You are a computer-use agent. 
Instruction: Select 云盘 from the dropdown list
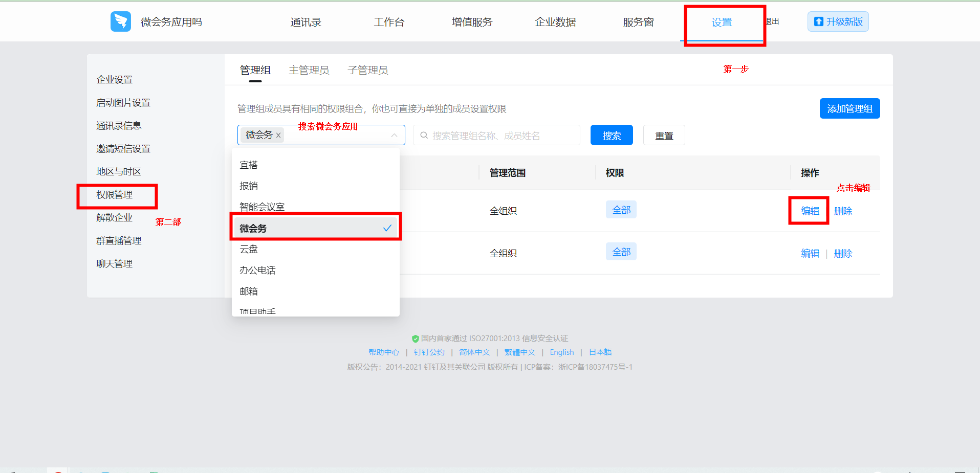coord(316,249)
